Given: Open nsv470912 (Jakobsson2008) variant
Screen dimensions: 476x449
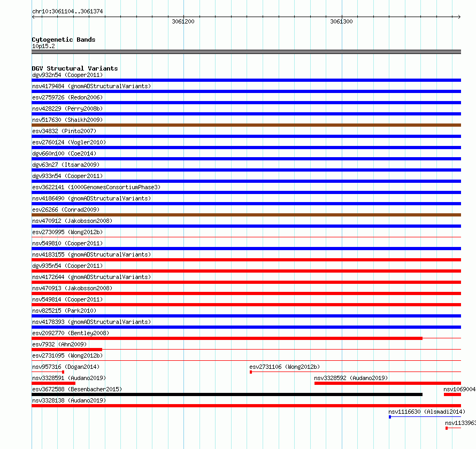Looking at the screenshot, I should point(72,221).
